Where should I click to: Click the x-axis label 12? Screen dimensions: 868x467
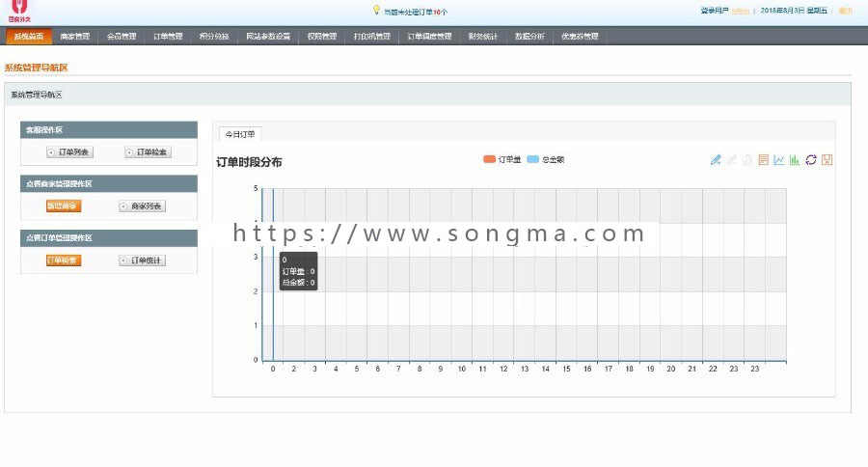coord(503,369)
